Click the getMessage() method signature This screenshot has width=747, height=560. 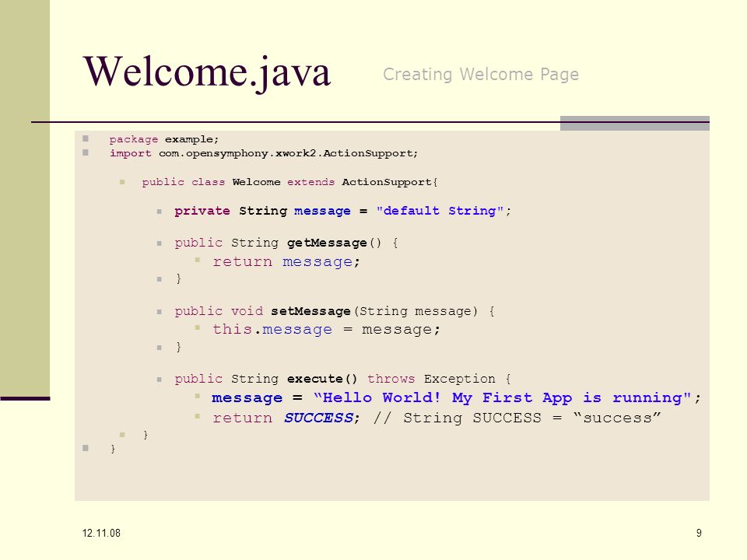286,243
